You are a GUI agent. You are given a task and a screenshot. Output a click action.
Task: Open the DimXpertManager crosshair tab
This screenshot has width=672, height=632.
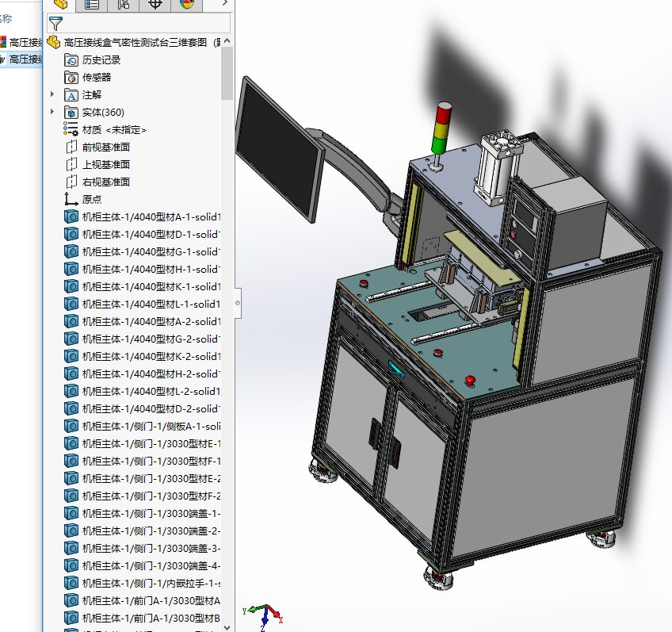click(x=155, y=4)
